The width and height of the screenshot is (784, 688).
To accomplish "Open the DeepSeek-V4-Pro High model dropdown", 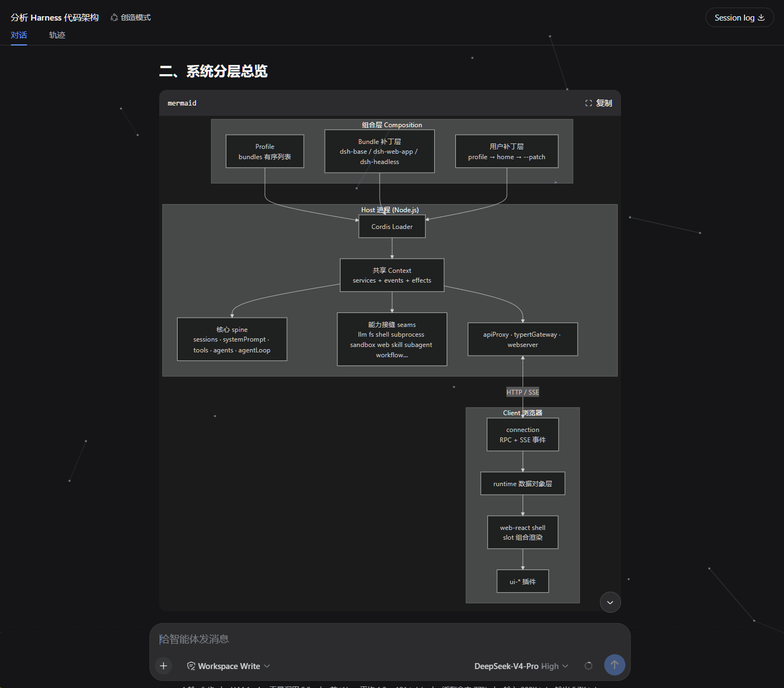I will pyautogui.click(x=521, y=666).
